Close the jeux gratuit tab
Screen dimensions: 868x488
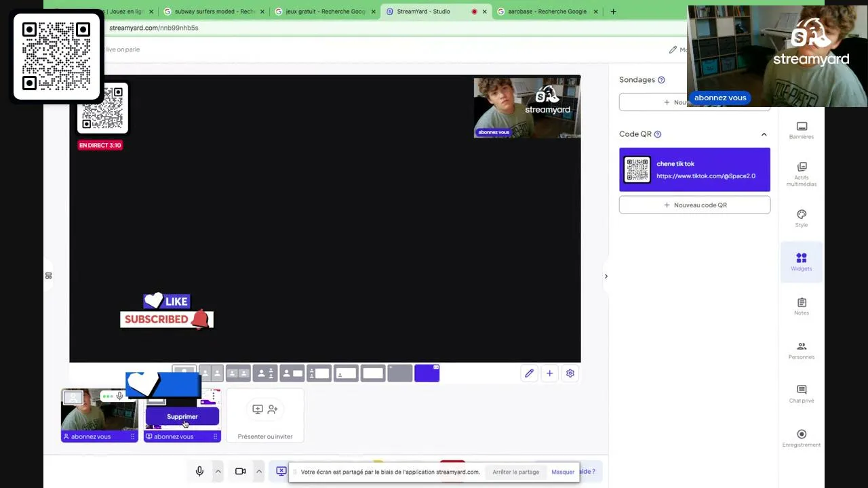coord(374,12)
